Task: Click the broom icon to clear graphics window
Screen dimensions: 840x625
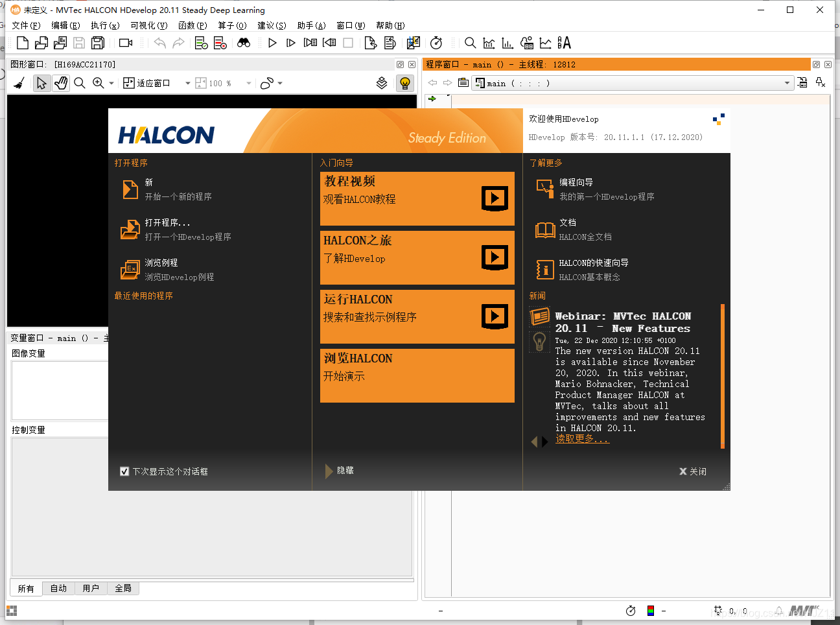Action: [x=17, y=83]
